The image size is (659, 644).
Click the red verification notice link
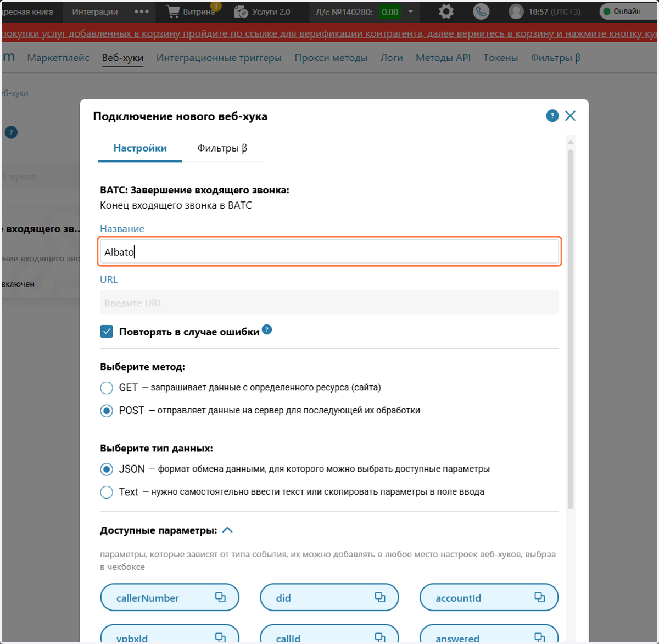[329, 33]
